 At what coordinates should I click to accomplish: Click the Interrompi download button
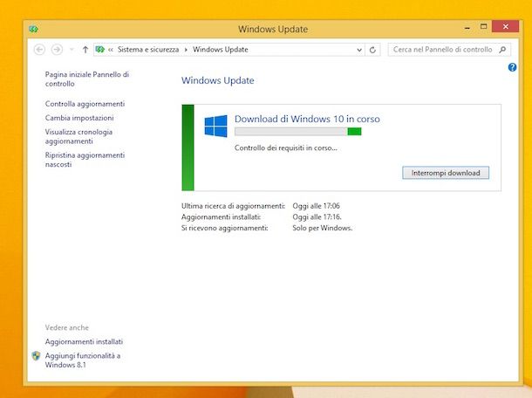click(x=446, y=173)
